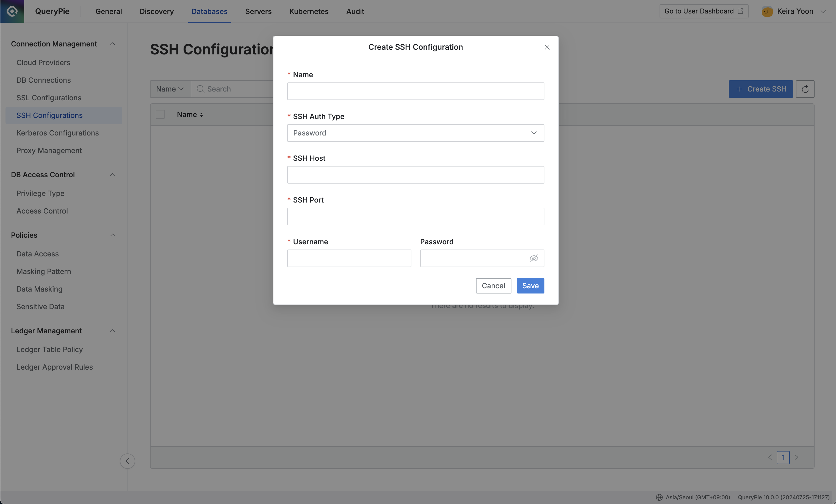Click the Keira Yoon user avatar icon
The width and height of the screenshot is (836, 504).
[x=767, y=11]
